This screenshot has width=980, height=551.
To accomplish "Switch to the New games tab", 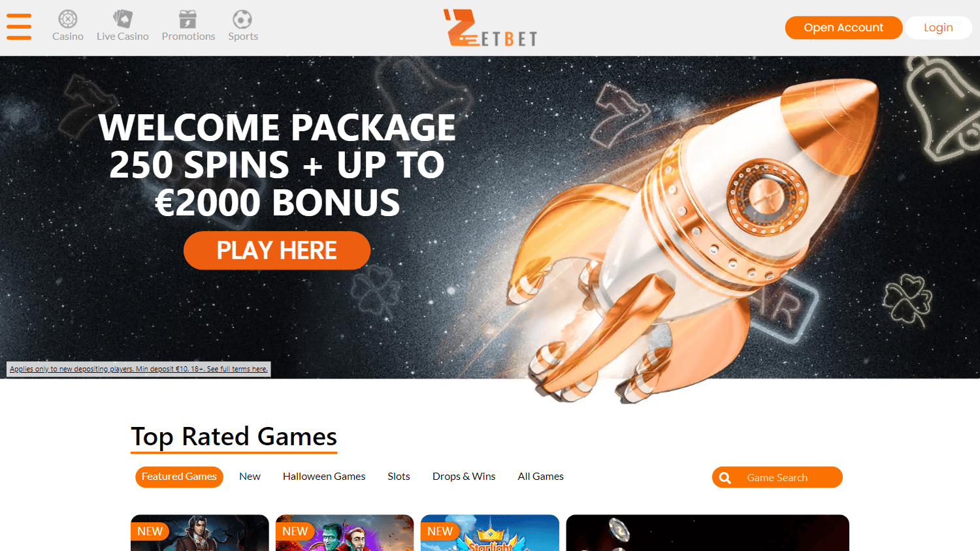I will point(250,477).
